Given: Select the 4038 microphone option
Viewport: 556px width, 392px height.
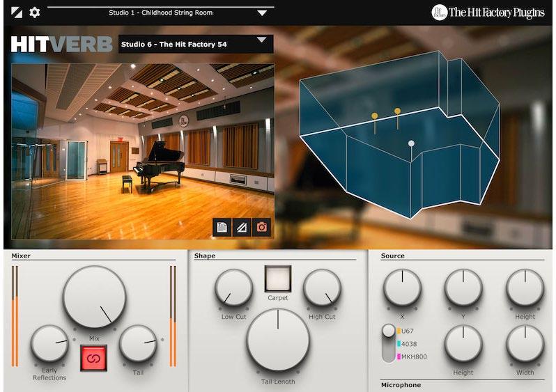Looking at the screenshot, I should (407, 344).
